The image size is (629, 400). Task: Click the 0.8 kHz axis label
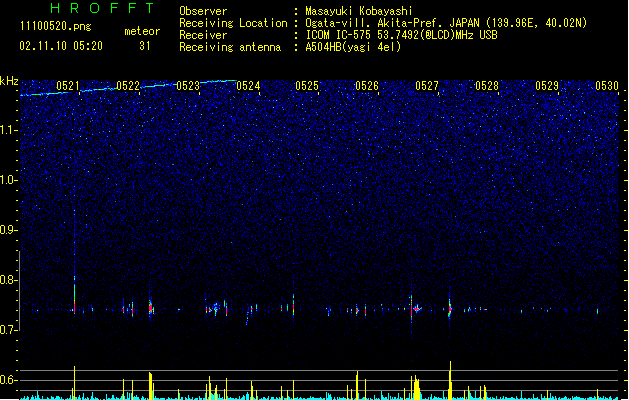(x=8, y=280)
